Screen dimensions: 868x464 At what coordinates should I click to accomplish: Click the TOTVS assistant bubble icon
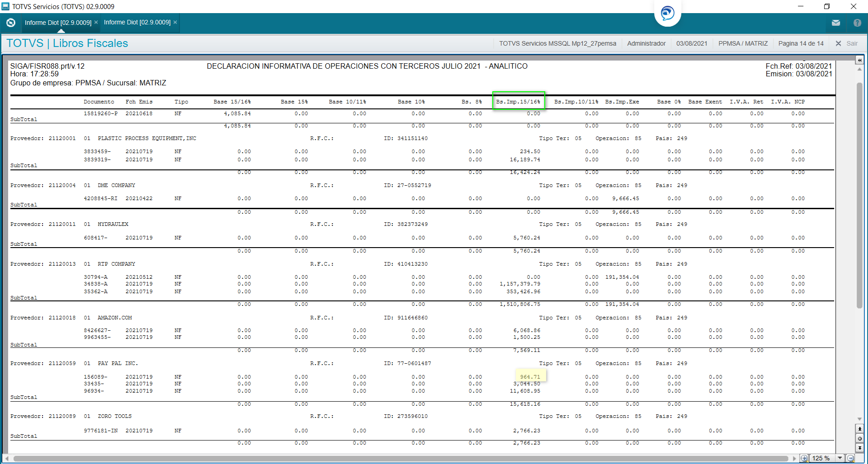[667, 13]
